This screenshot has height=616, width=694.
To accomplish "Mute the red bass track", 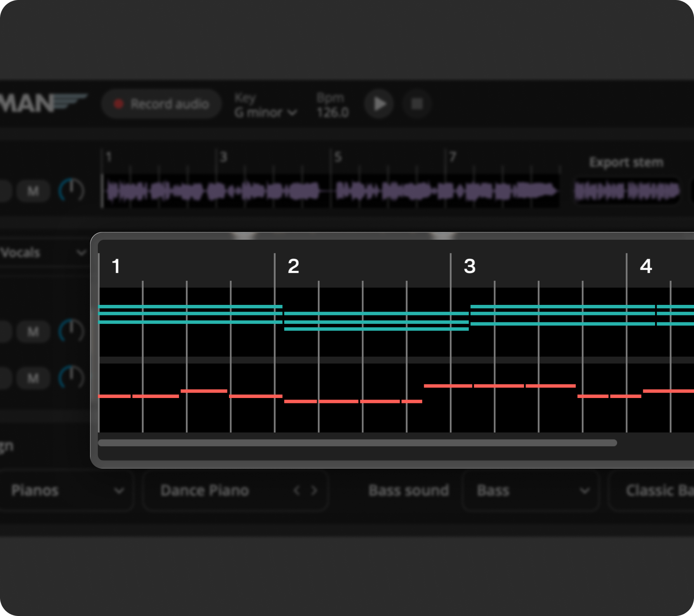I will [33, 378].
